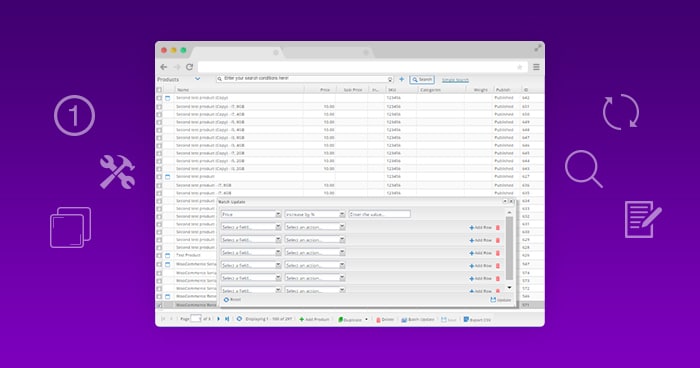Viewport: 700px width, 368px height.
Task: Click the fullscreen arrows icon of the browser window
Action: (538, 48)
